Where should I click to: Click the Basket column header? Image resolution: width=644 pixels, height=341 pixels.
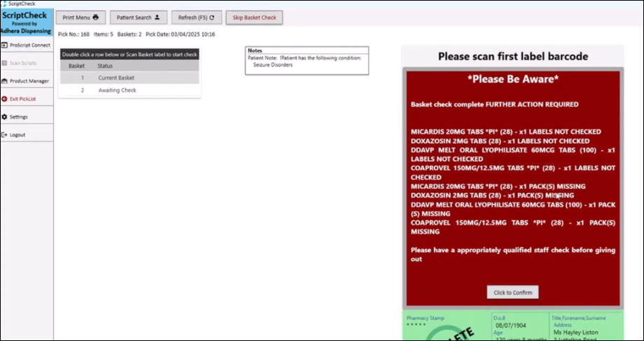(76, 66)
